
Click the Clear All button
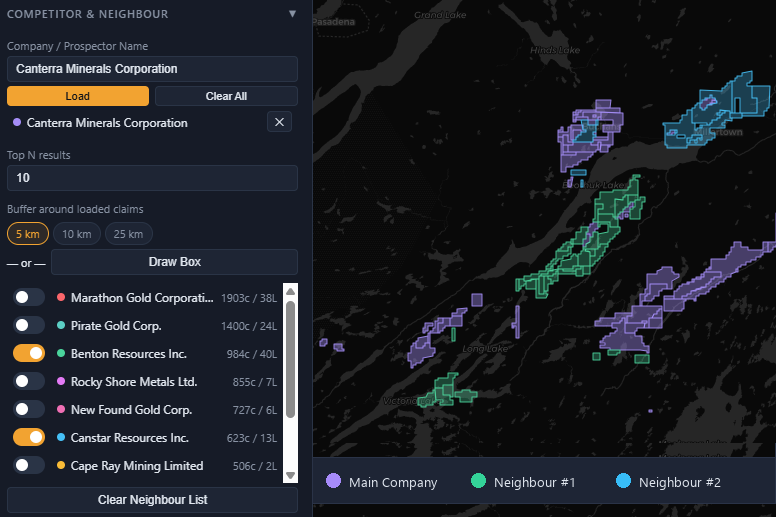point(226,96)
